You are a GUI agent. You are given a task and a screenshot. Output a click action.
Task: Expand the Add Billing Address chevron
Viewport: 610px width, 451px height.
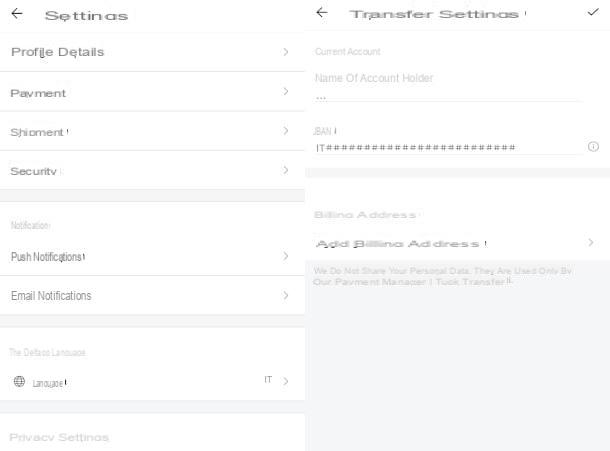[591, 242]
